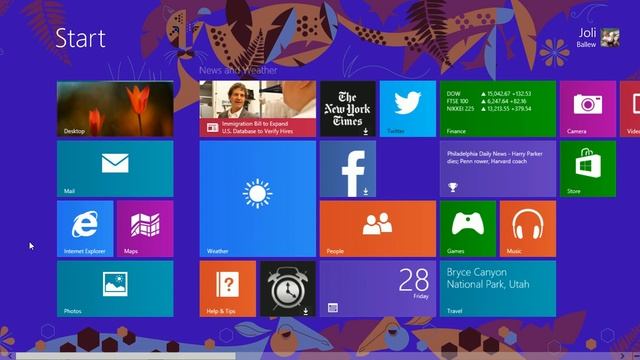640x360 pixels.
Task: Open The New York Times tile
Action: point(348,109)
